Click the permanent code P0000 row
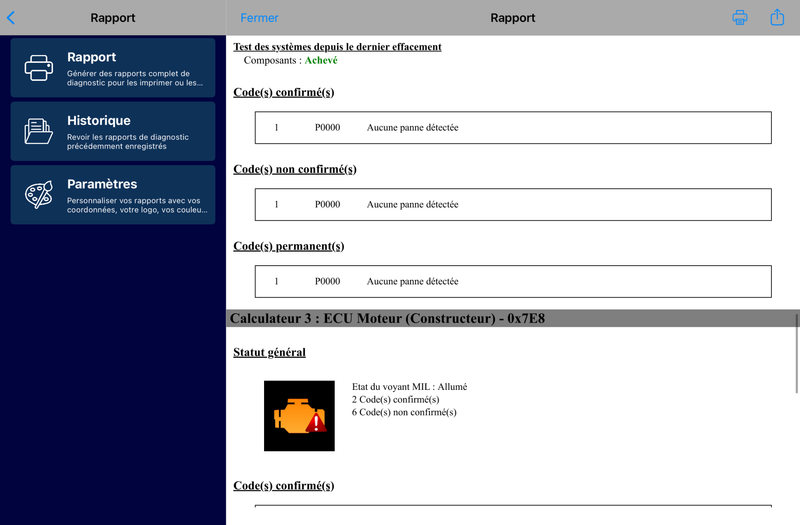 click(513, 282)
